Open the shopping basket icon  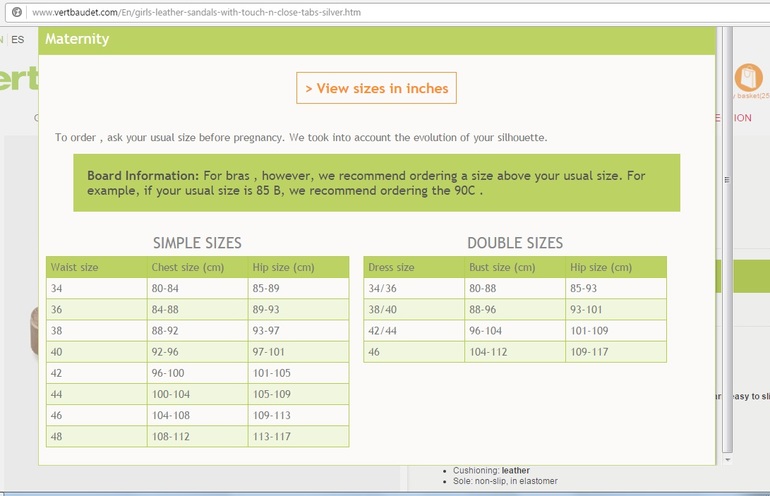pyautogui.click(x=747, y=78)
